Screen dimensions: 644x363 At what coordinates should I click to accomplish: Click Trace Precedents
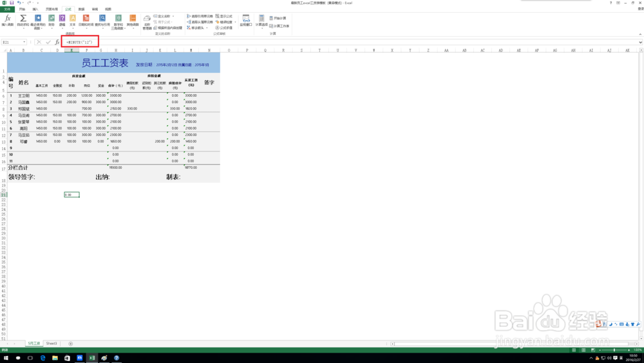point(200,17)
